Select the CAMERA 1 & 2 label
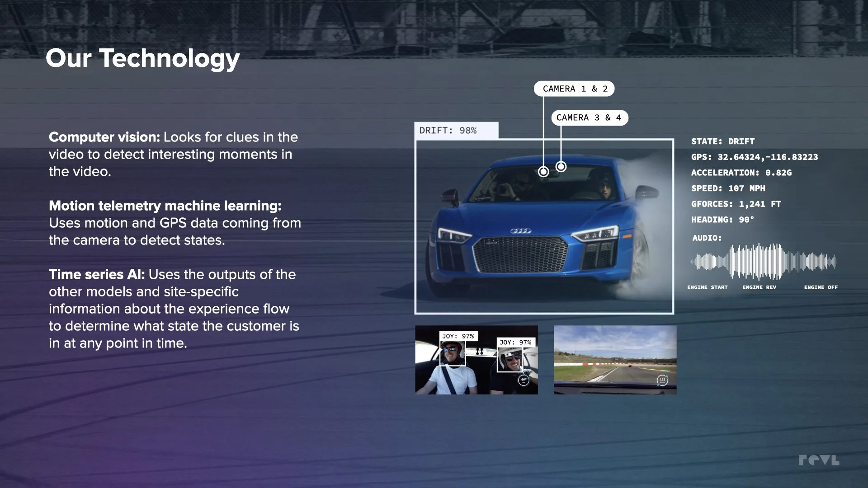 tap(574, 89)
